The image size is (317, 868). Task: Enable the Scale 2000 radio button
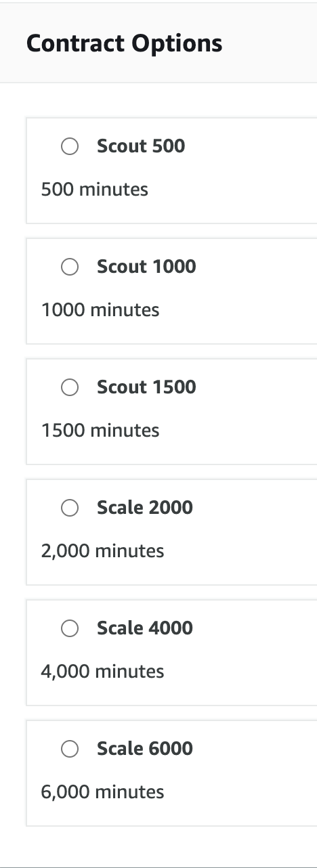click(x=70, y=508)
